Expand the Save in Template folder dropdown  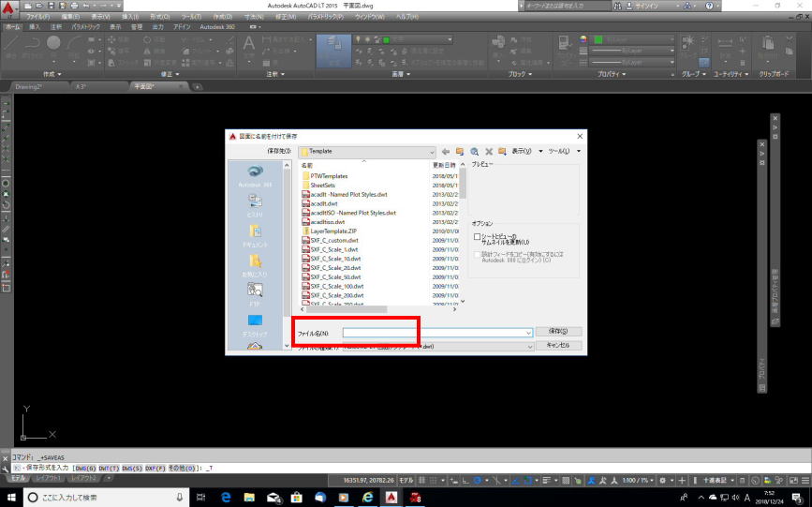tap(432, 152)
